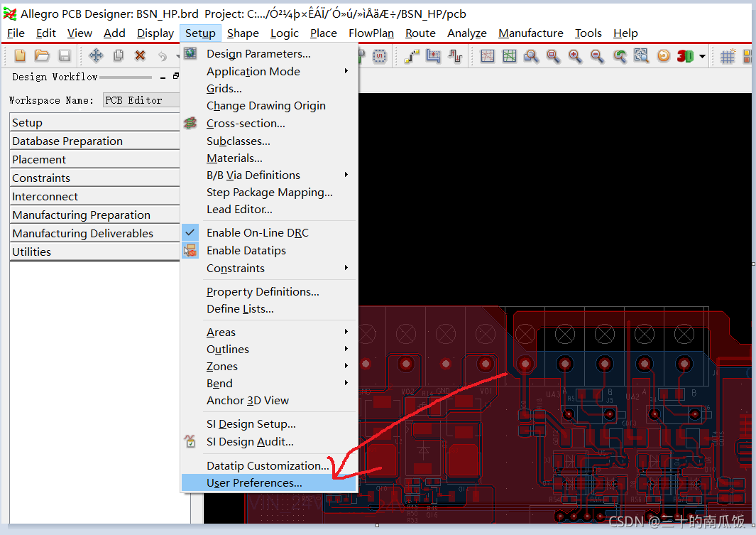Open the Utilities workflow section
This screenshot has width=756, height=535.
[x=94, y=252]
